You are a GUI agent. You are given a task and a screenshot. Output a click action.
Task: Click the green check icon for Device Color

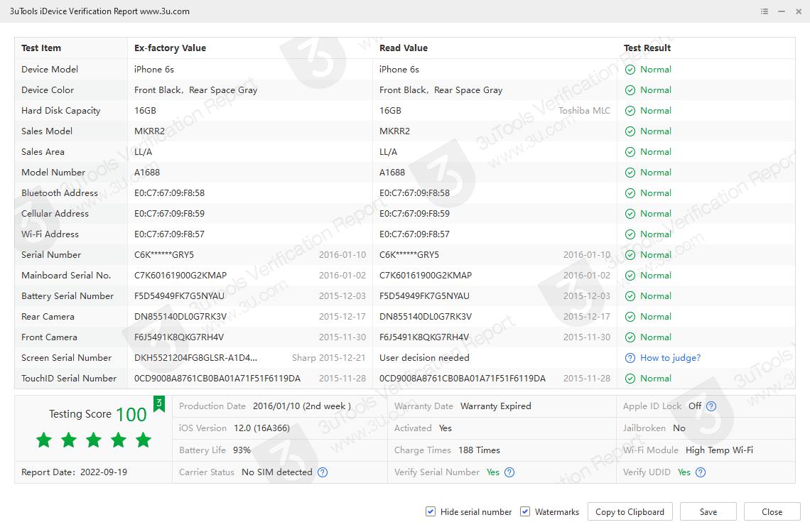630,90
